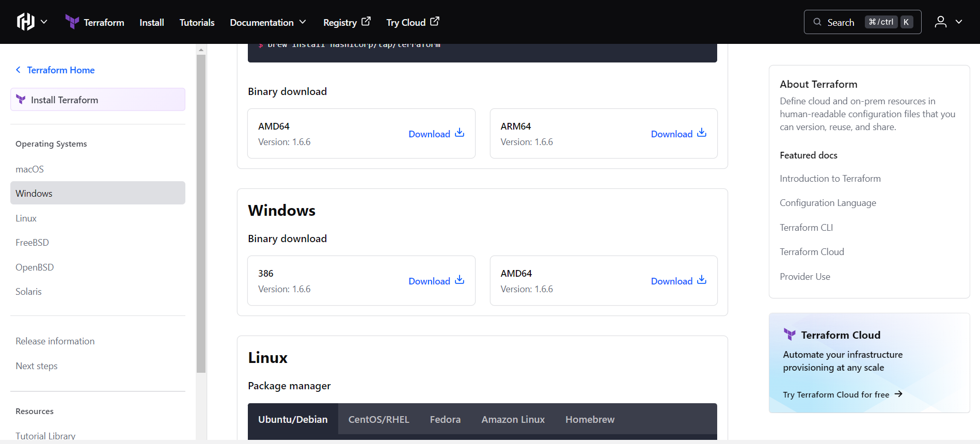Click arrow icon after Try Terraform Cloud
This screenshot has width=980, height=444.
[898, 394]
